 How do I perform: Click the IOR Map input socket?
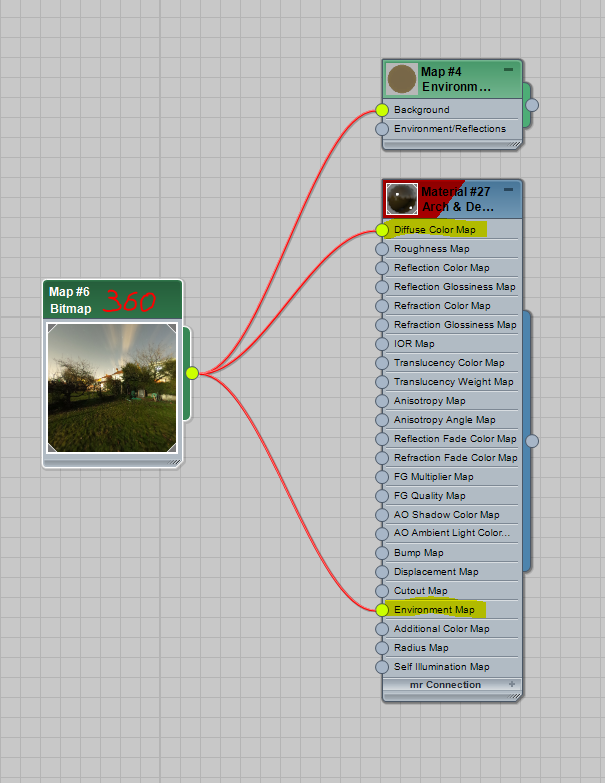[381, 344]
